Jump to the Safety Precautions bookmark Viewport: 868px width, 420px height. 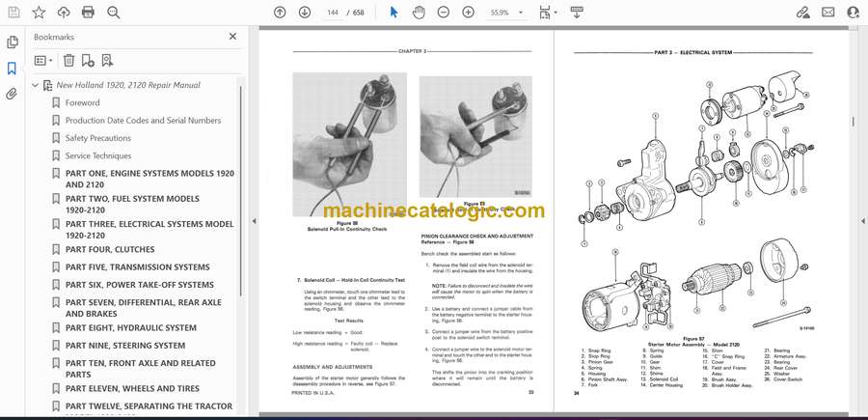98,138
